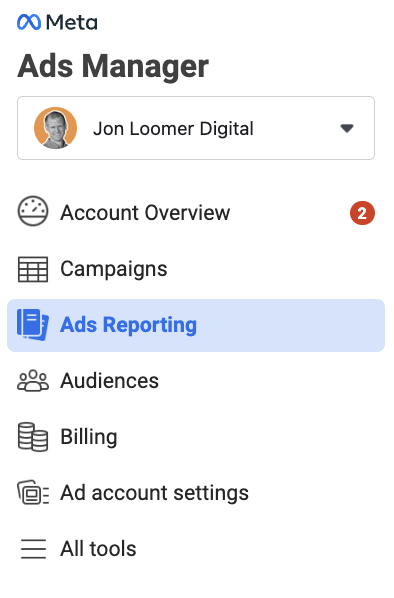394x598 pixels.
Task: Click the Ads Manager heading
Action: pos(113,67)
